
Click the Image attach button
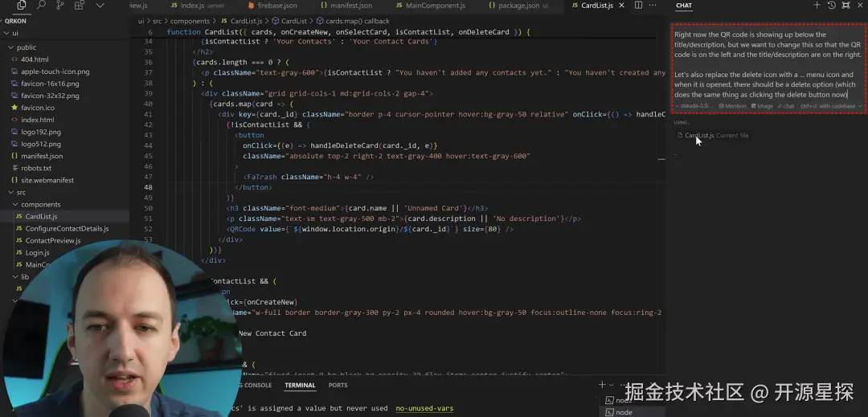pyautogui.click(x=762, y=106)
